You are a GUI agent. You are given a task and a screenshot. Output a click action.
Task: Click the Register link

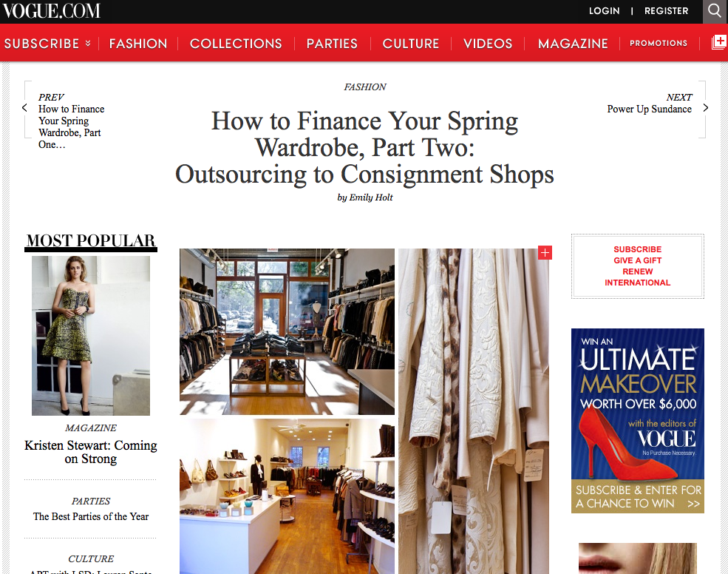tap(666, 10)
